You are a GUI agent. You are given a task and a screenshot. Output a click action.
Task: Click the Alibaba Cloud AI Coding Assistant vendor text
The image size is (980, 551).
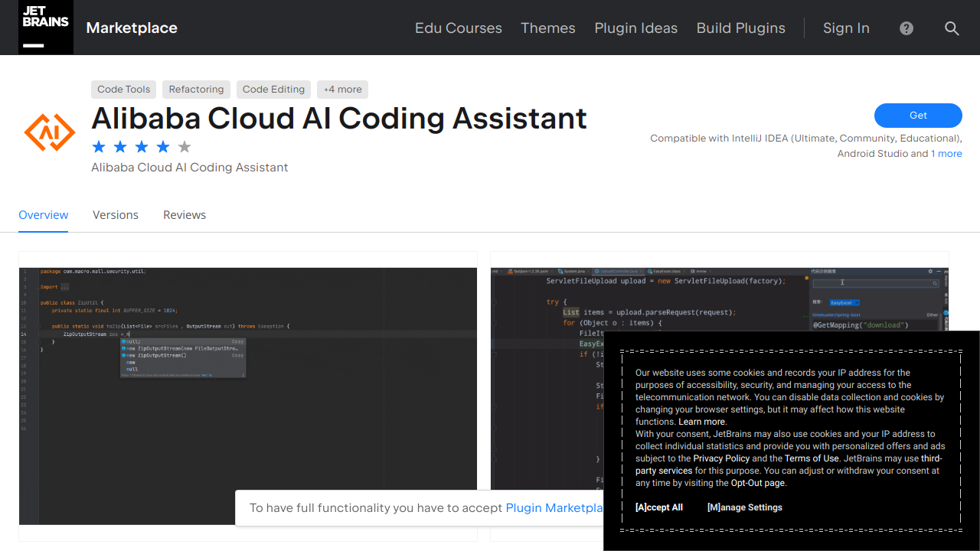(190, 168)
